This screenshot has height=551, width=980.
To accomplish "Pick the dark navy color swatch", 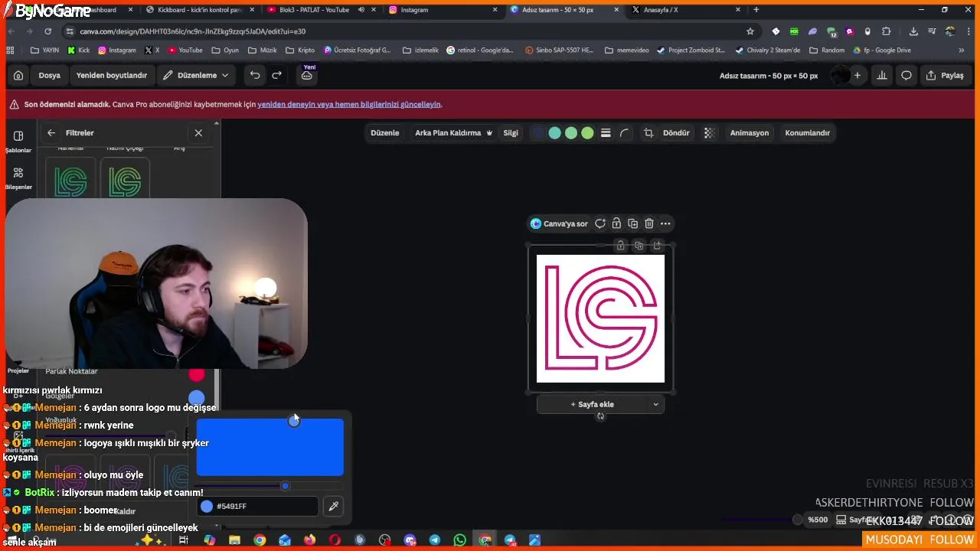I will 538,132.
